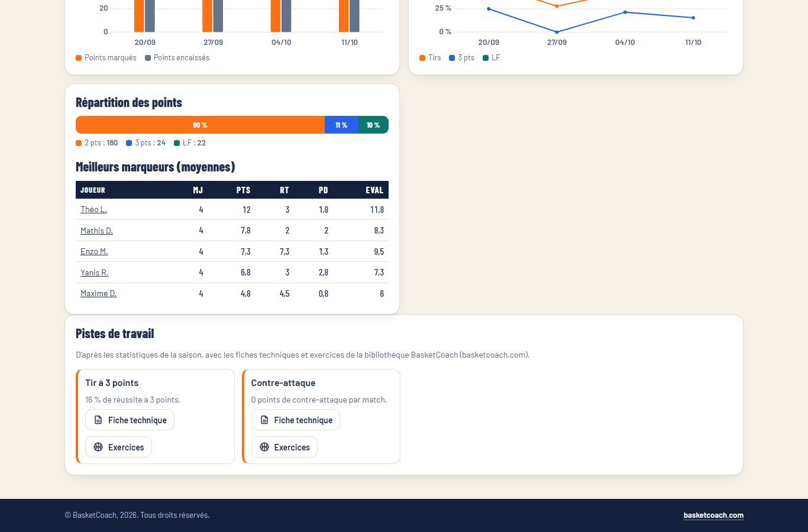Viewport: 808px width, 532px height.
Task: Click the 'Meilleurs marqueurs (moyennes)' heading
Action: [x=156, y=167]
